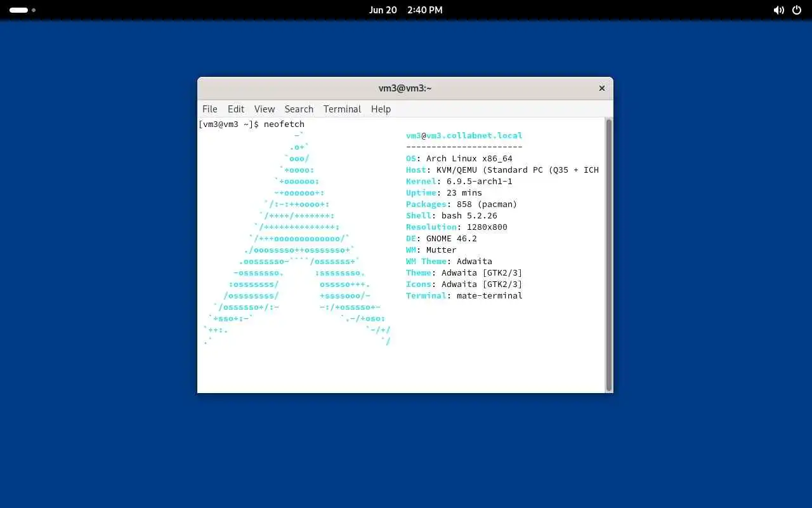Open the View menu

click(265, 109)
